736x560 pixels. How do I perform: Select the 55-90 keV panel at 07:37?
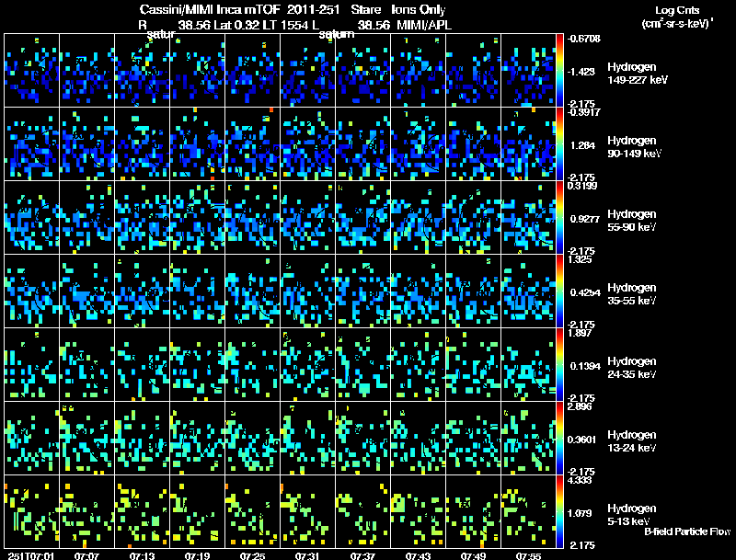362,217
